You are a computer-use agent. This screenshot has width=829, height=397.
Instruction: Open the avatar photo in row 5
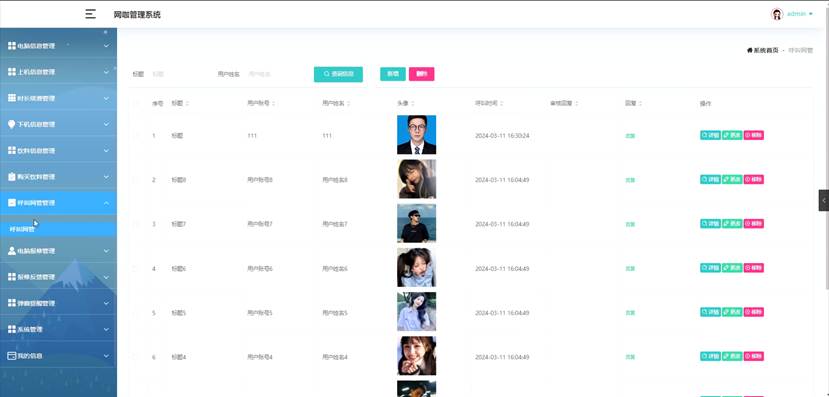click(417, 312)
